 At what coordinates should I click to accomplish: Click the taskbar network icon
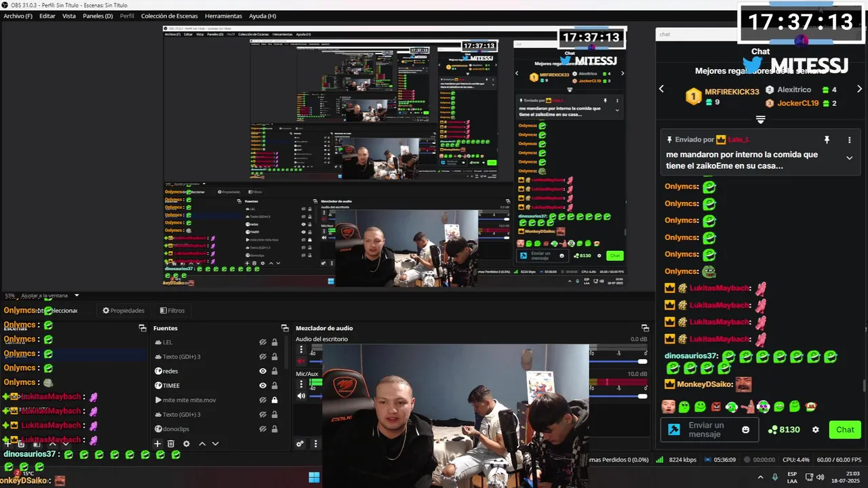pos(809,477)
